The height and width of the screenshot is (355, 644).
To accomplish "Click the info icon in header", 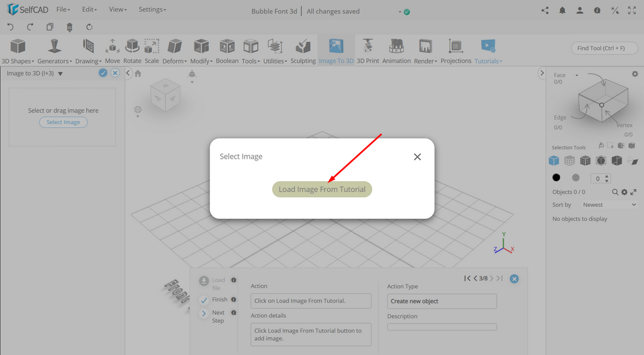I will coord(597,11).
